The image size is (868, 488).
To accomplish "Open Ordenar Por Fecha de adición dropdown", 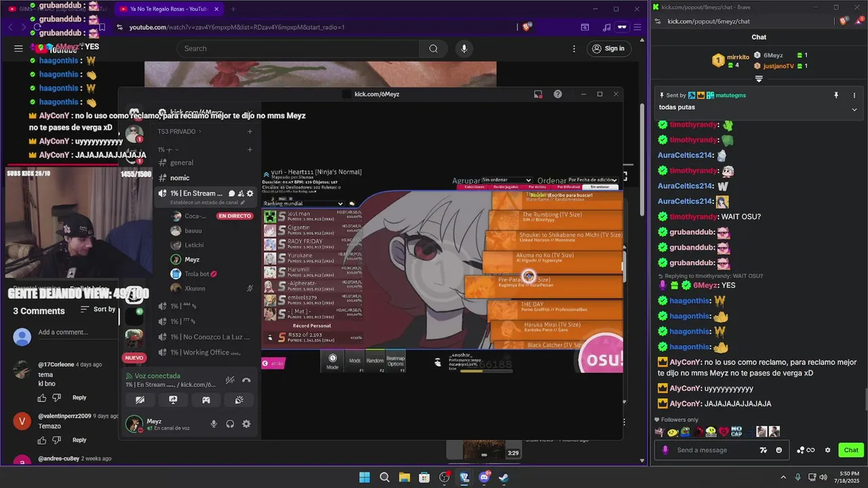I will point(592,180).
